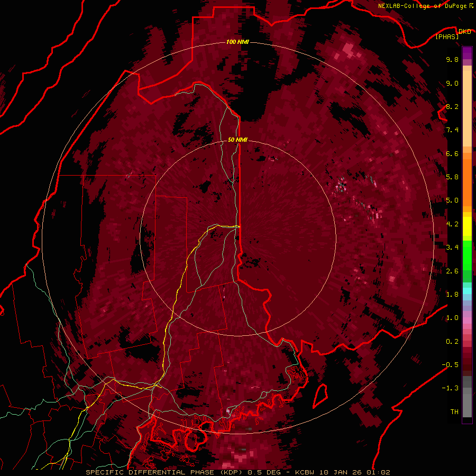Click the 1.0 value on the color scale

pyautogui.click(x=452, y=318)
